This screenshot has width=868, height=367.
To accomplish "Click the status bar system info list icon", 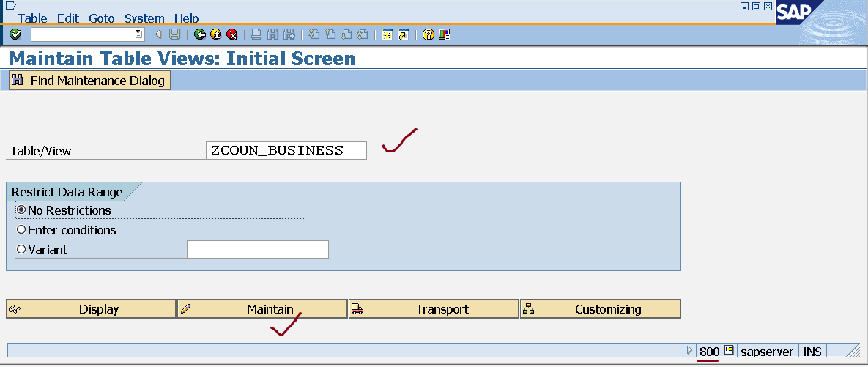I will (729, 350).
